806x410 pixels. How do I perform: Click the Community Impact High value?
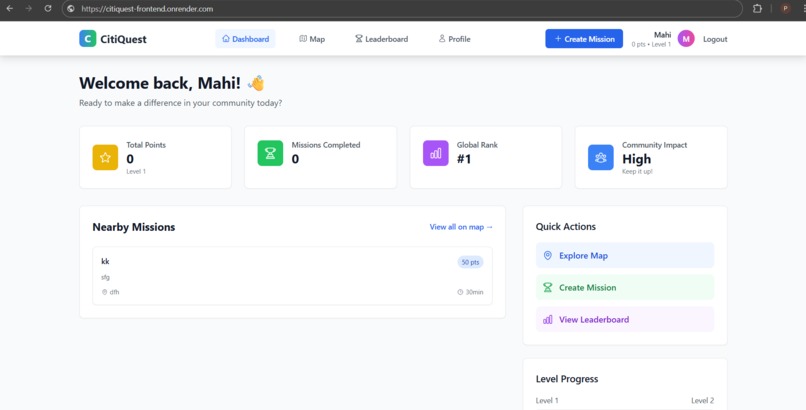tap(636, 159)
